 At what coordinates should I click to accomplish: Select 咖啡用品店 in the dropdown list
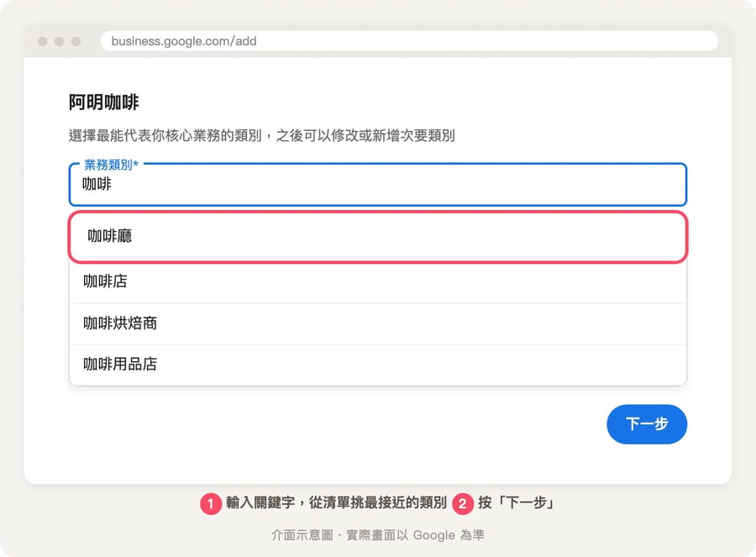pos(377,365)
